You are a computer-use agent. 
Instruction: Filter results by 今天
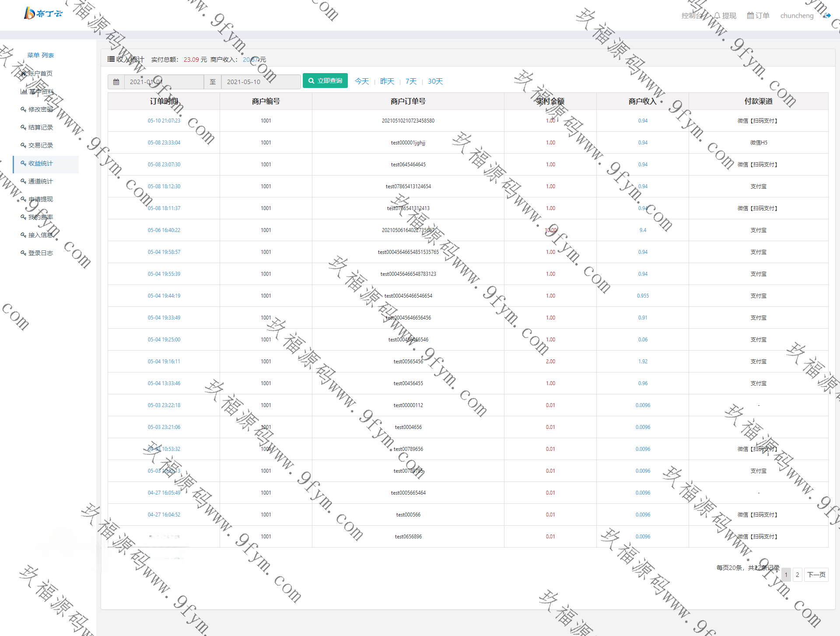(x=361, y=81)
